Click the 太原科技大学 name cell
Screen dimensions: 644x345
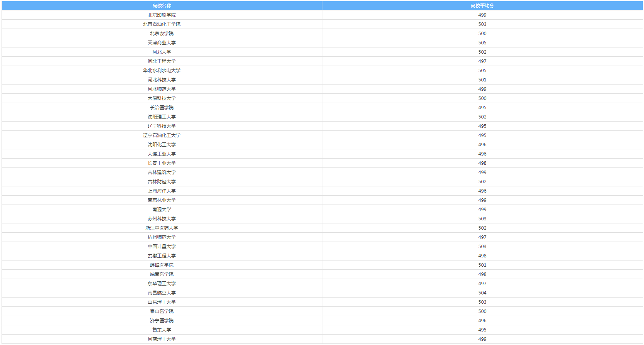(162, 98)
